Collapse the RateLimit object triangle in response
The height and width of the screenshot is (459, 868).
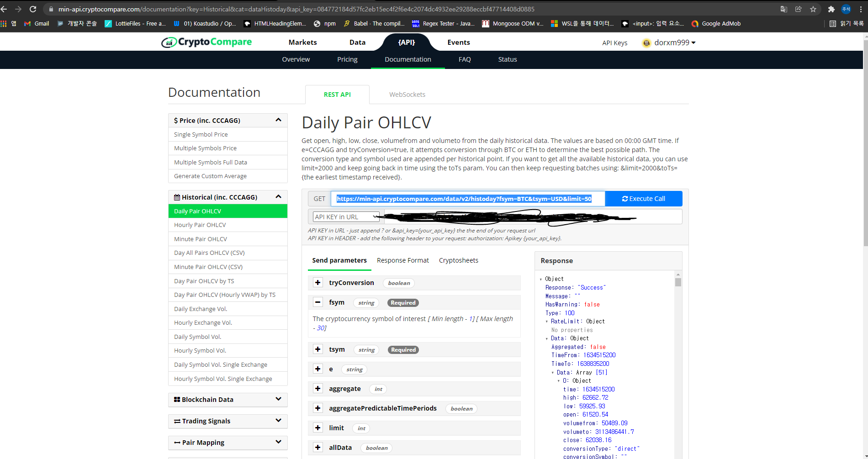coord(547,322)
